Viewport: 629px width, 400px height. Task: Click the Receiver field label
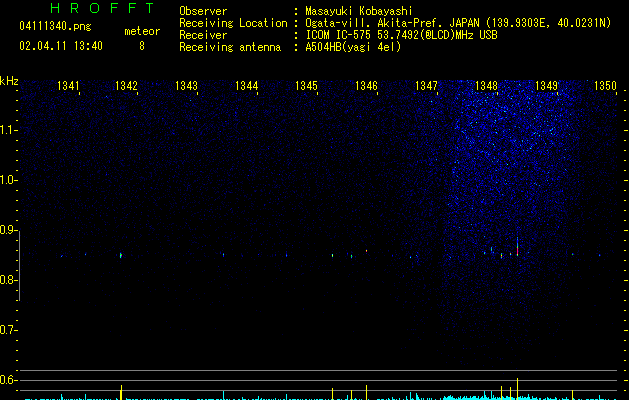point(203,35)
